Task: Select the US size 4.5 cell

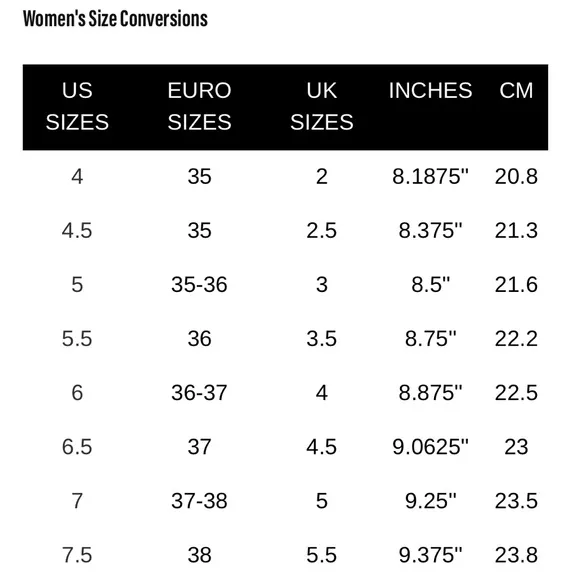Action: coord(77,230)
